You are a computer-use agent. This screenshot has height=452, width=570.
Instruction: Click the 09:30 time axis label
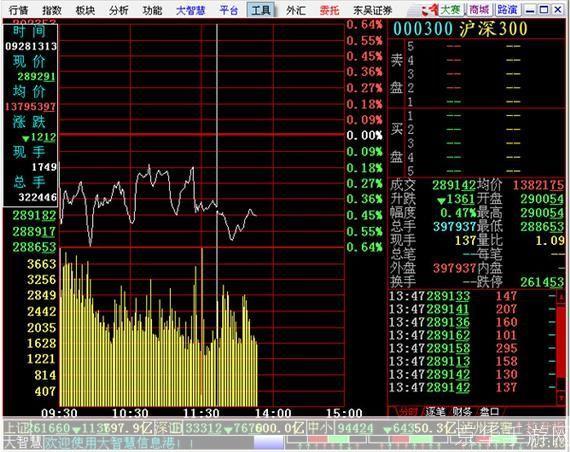pyautogui.click(x=59, y=413)
